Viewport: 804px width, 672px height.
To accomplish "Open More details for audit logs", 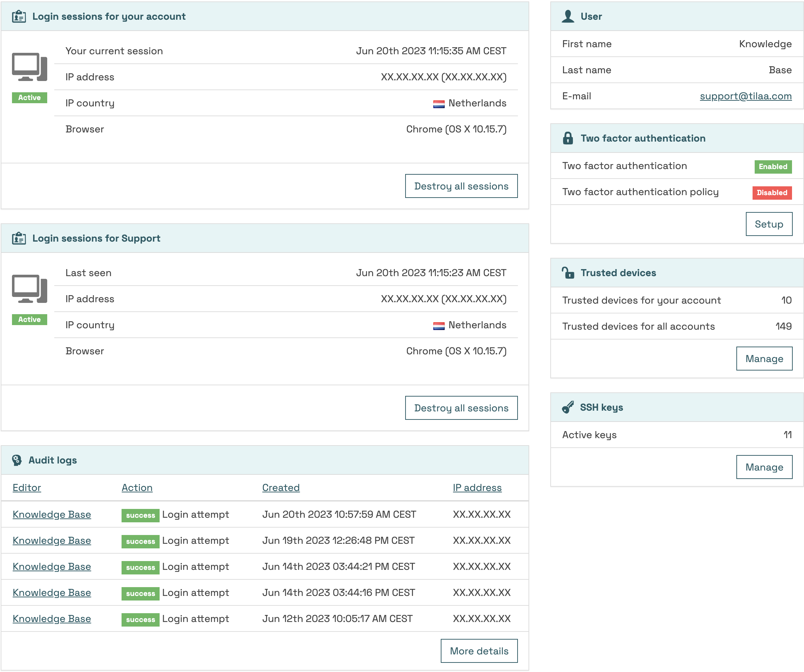I will [x=479, y=651].
